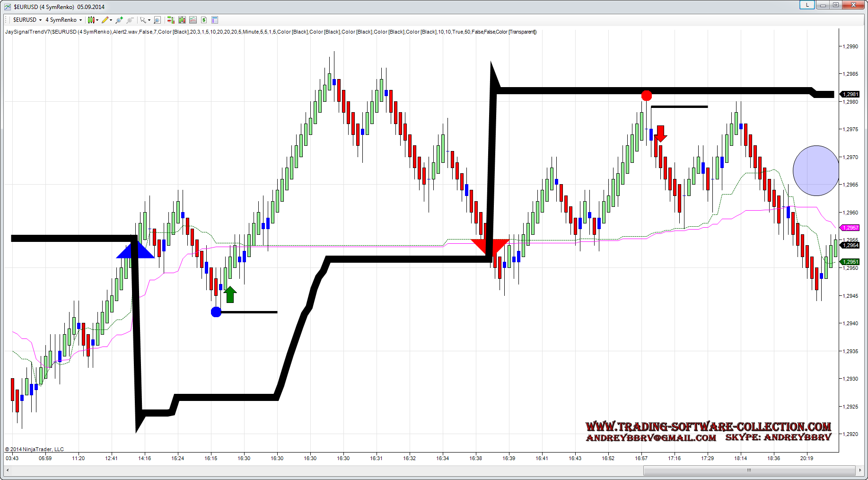The height and width of the screenshot is (480, 868).
Task: Activate the zoom frame tool icon
Action: 157,20
